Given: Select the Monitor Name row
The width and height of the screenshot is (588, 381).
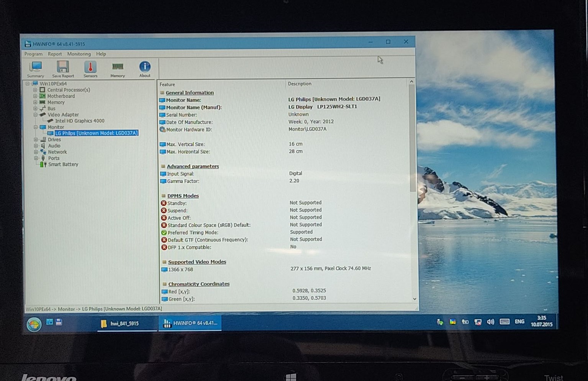Looking at the screenshot, I should (x=284, y=100).
